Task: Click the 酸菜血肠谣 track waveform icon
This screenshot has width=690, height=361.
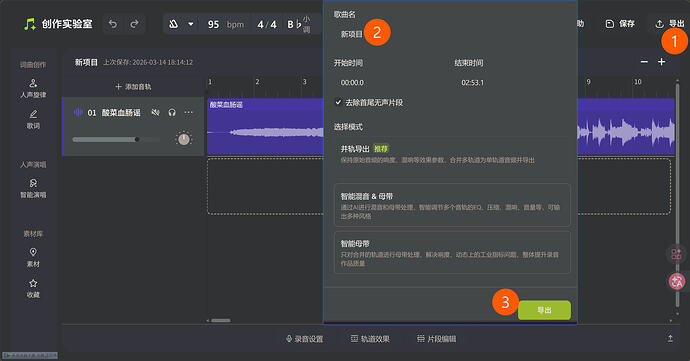Action: click(x=78, y=113)
